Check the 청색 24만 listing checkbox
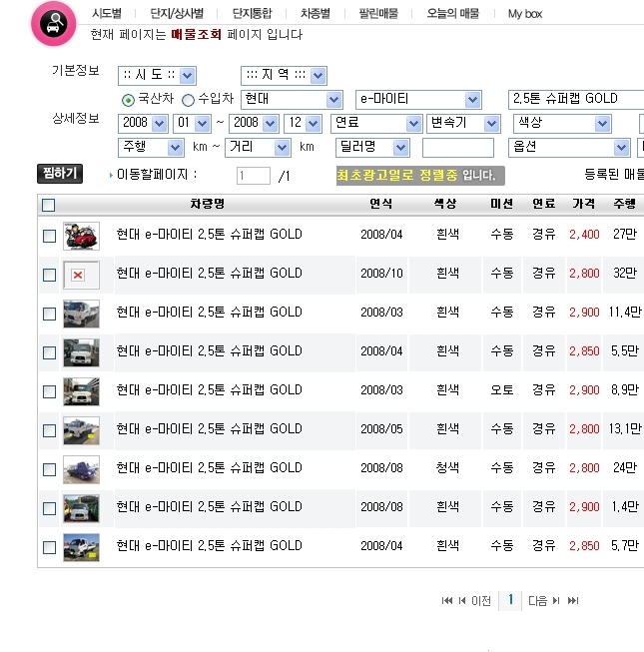 pyautogui.click(x=50, y=469)
